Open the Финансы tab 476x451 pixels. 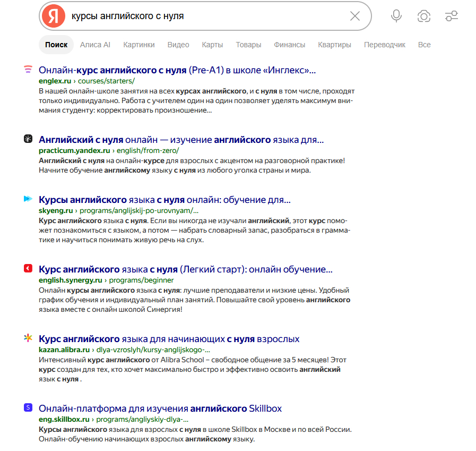289,45
